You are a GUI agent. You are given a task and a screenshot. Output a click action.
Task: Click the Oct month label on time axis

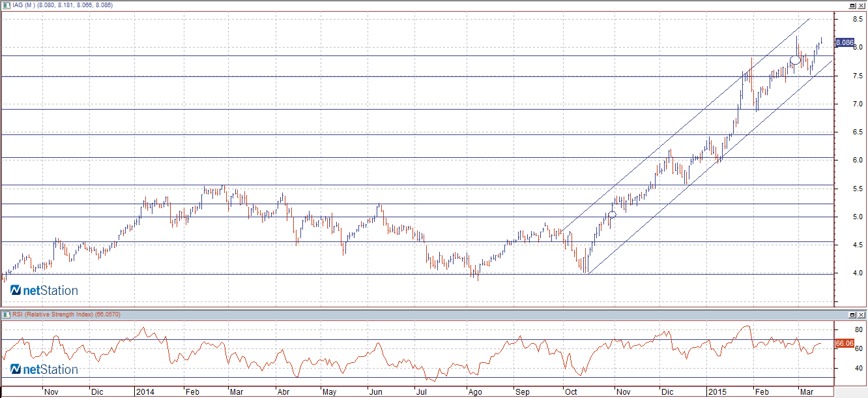(571, 393)
